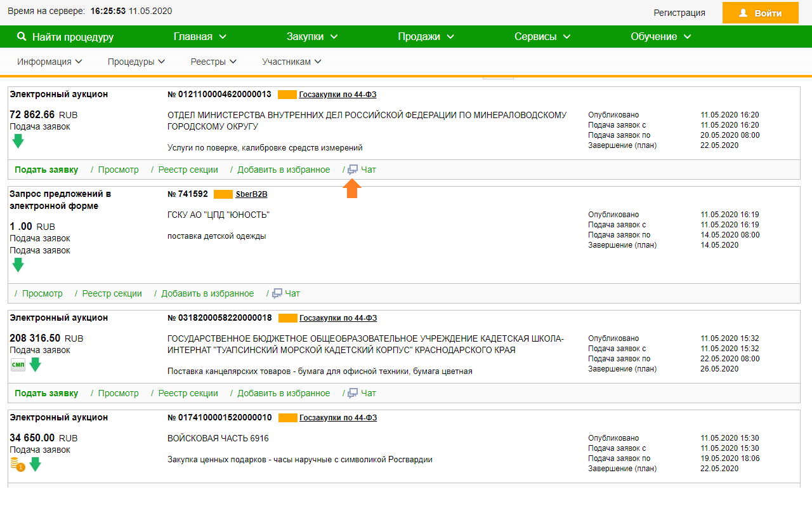Open the SberB2B link
This screenshot has width=812, height=508.
coord(251,194)
